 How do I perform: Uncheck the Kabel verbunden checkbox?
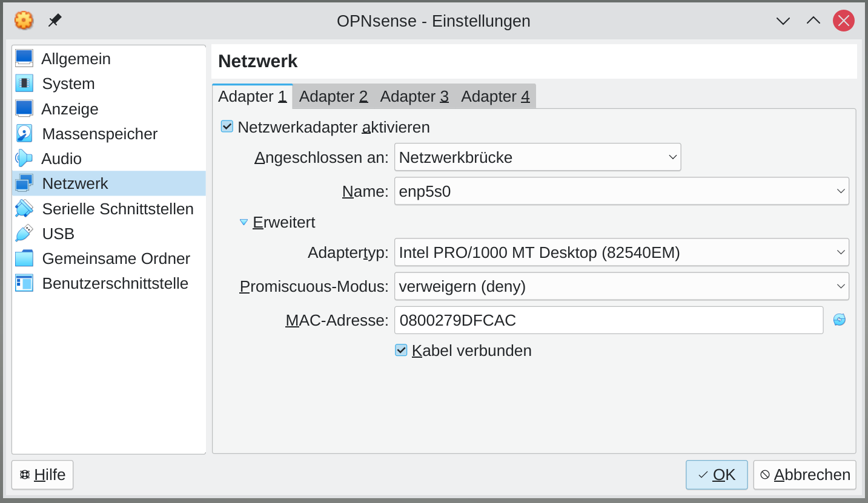(401, 350)
